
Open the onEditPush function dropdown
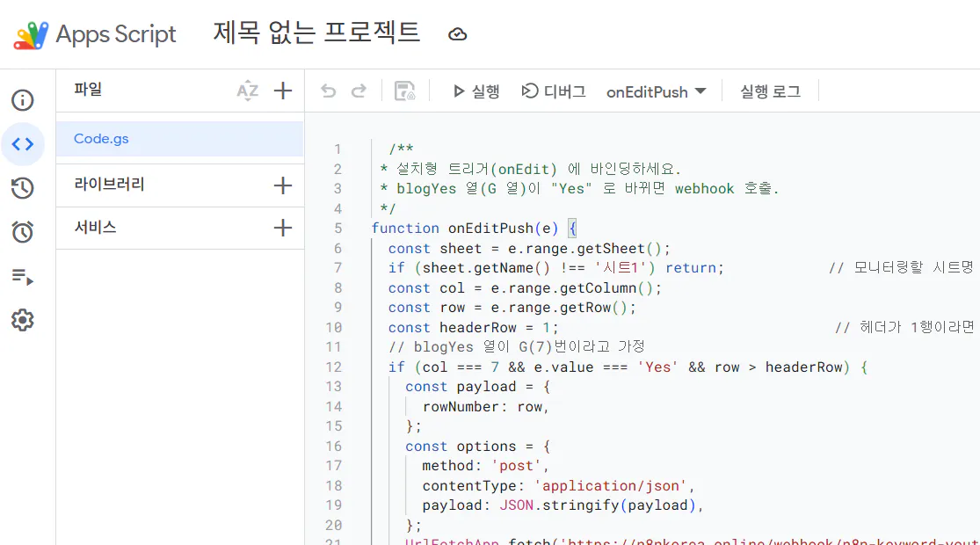pos(657,92)
